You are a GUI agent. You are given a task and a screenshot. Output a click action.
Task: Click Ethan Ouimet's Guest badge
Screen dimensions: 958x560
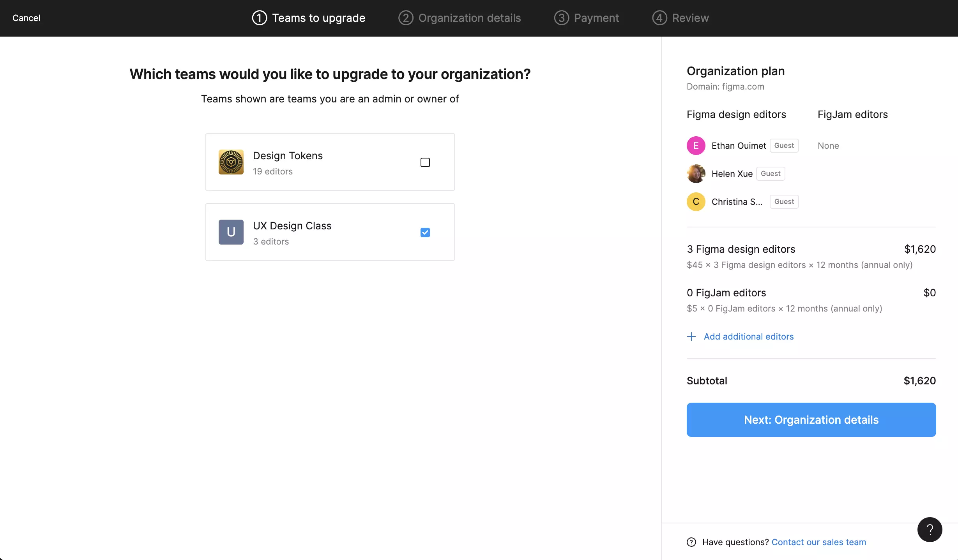coord(784,146)
